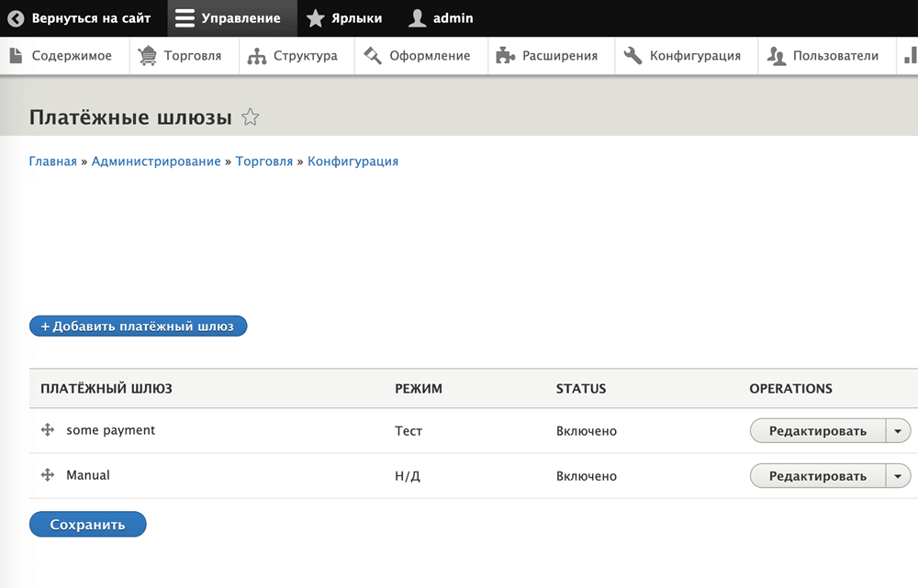Open the Пользователи menu item
Screen dimensions: 918x588
(823, 56)
